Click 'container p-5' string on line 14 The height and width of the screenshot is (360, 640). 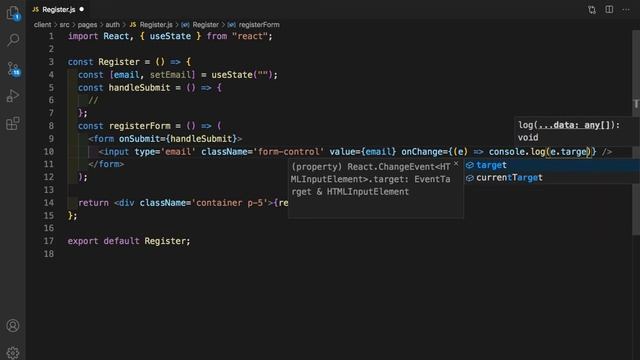[229, 203]
